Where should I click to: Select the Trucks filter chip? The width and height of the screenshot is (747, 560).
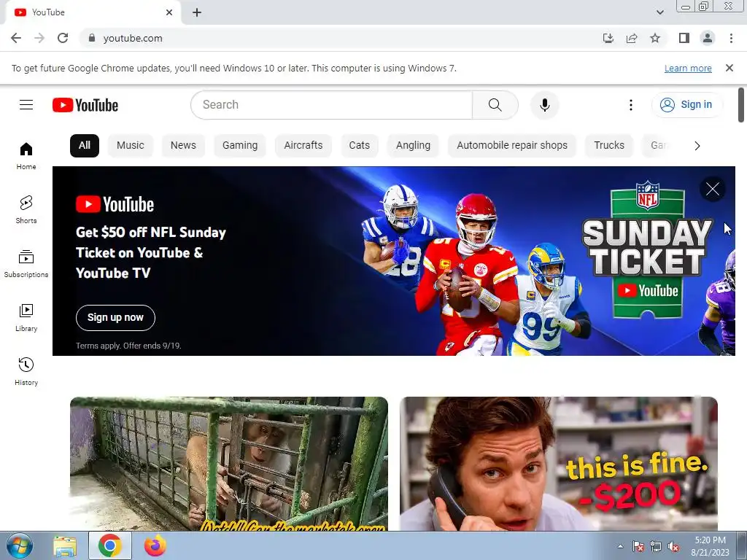609,146
